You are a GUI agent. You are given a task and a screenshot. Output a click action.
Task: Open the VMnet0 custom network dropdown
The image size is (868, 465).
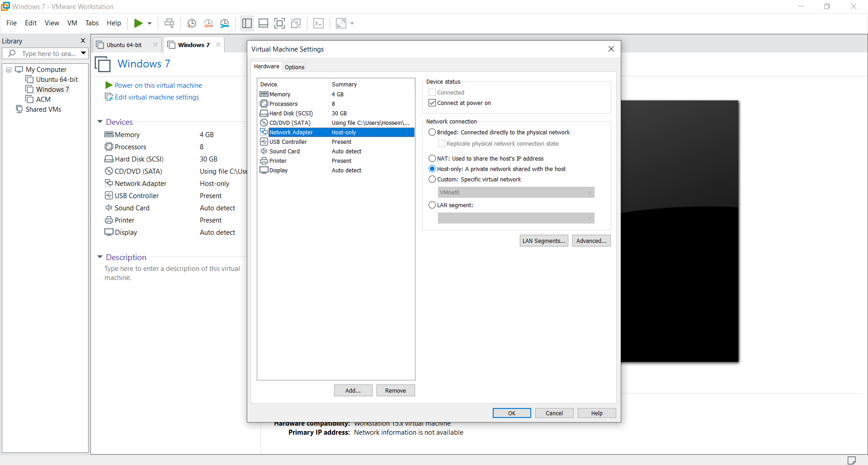(x=516, y=192)
